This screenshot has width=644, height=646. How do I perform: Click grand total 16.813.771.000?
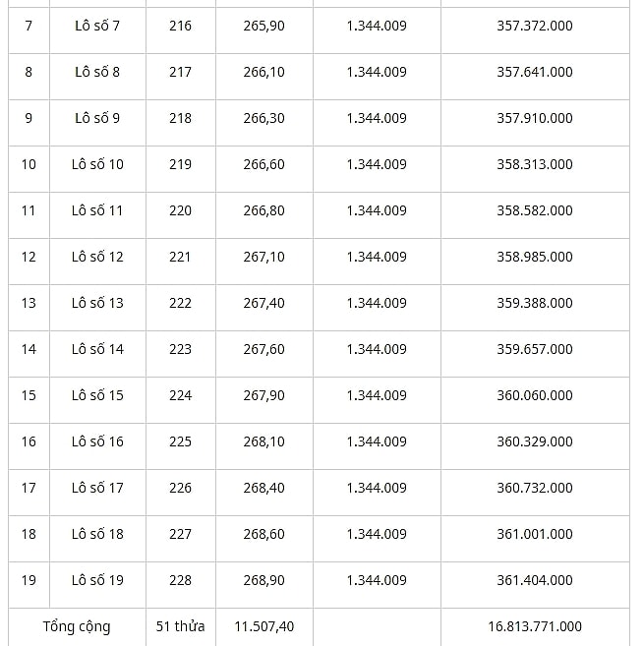[535, 626]
